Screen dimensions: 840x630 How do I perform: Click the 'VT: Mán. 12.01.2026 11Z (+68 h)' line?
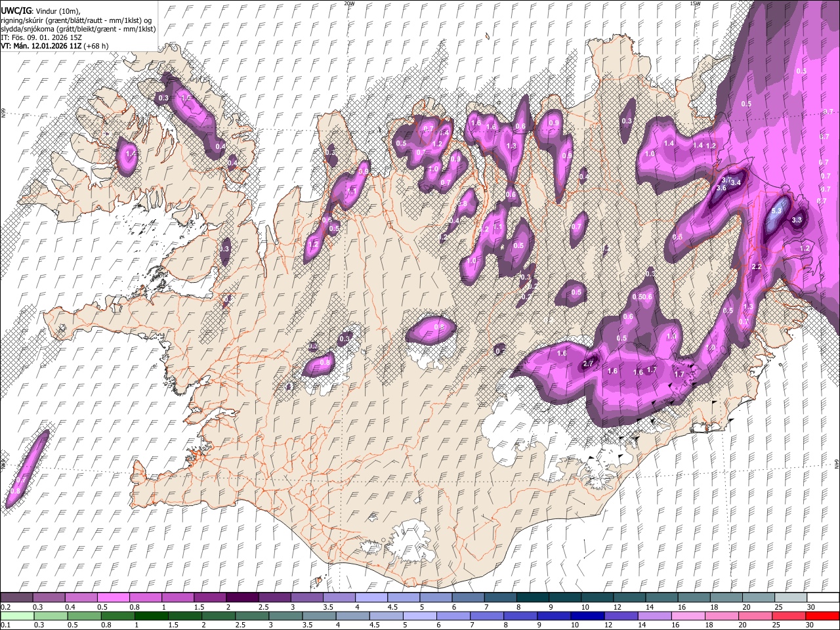55,46
